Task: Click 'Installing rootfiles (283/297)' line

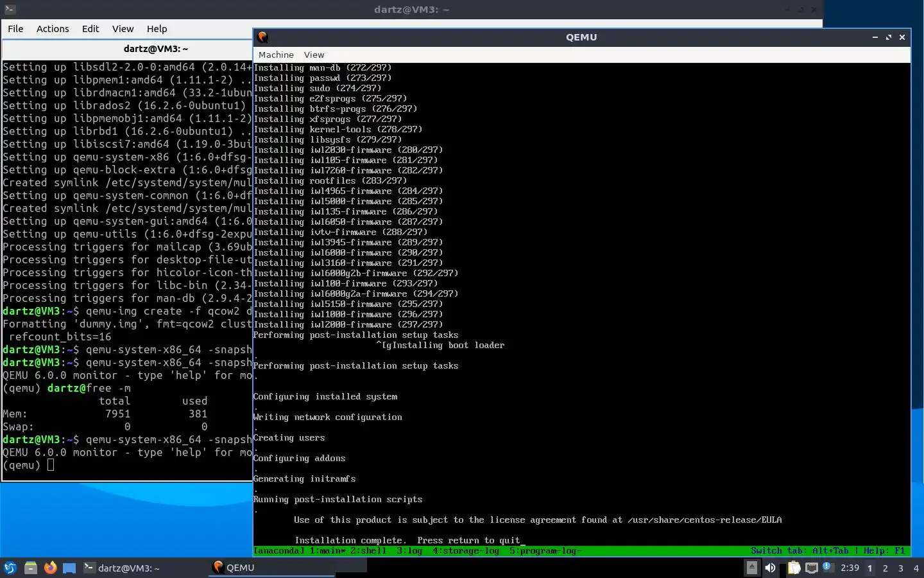Action: point(330,181)
